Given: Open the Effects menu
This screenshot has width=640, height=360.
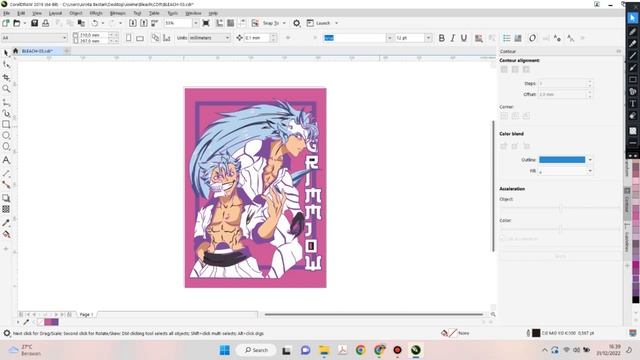Looking at the screenshot, I should (x=96, y=13).
